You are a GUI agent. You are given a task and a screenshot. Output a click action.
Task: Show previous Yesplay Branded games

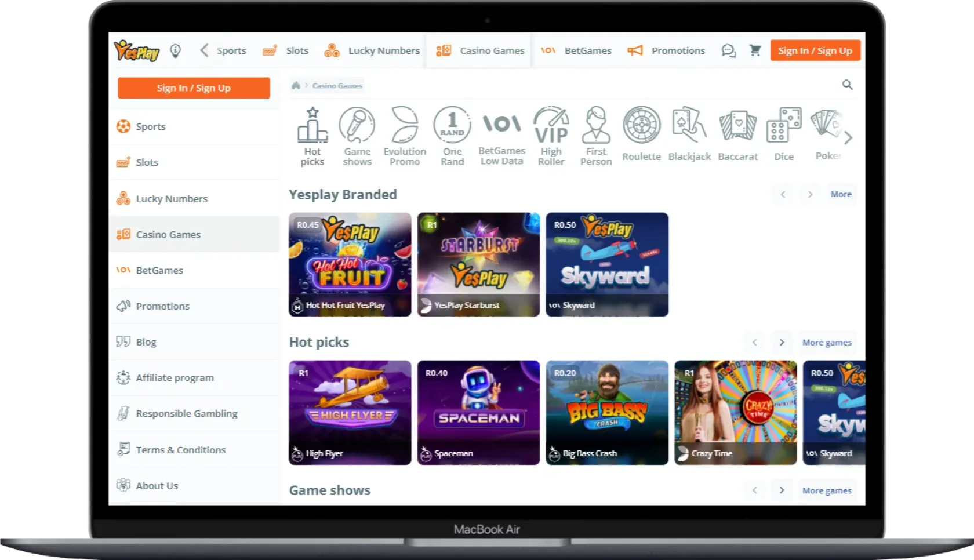coord(783,194)
